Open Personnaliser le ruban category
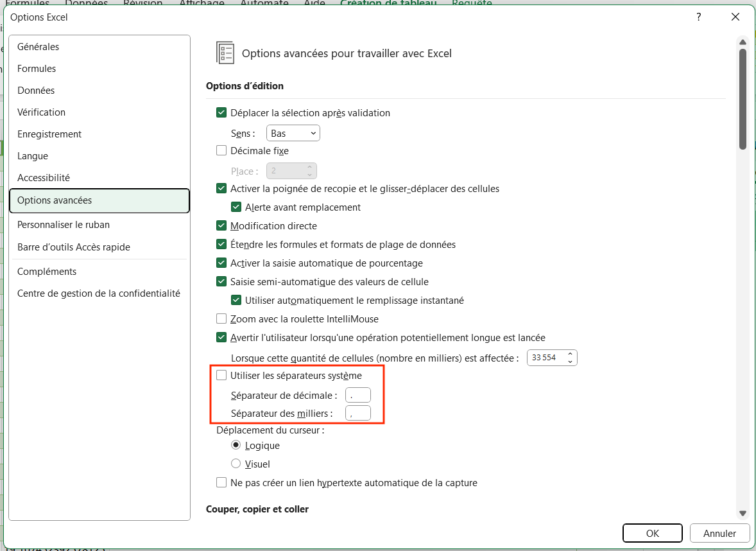The image size is (756, 551). tap(99, 225)
